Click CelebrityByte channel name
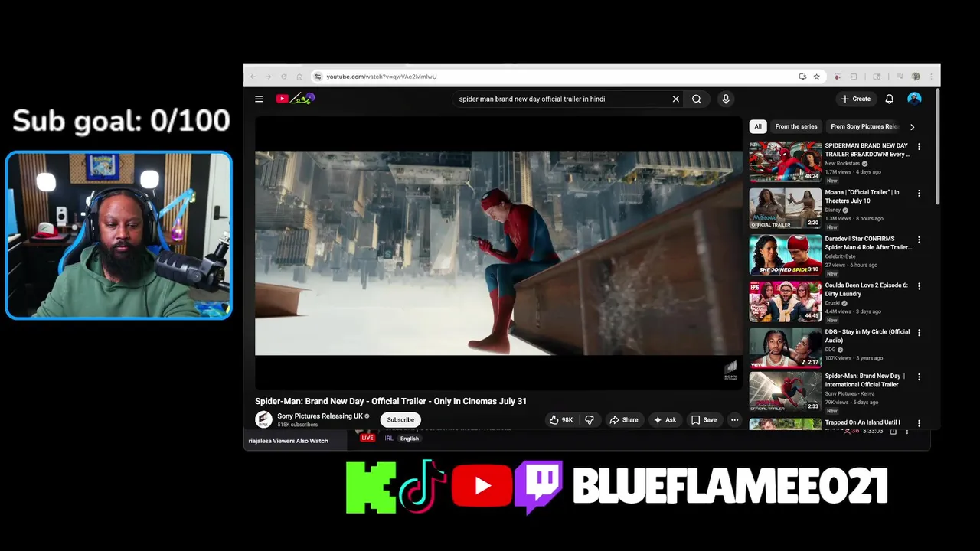980x551 pixels. tap(840, 256)
